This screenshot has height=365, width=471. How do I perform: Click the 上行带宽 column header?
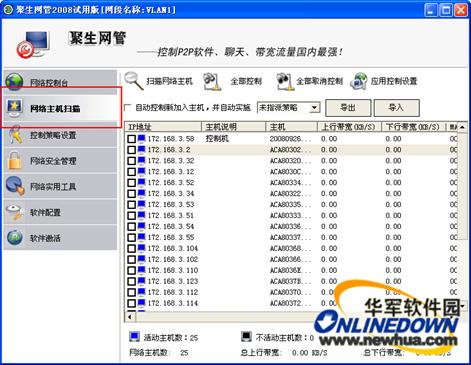pyautogui.click(x=349, y=127)
